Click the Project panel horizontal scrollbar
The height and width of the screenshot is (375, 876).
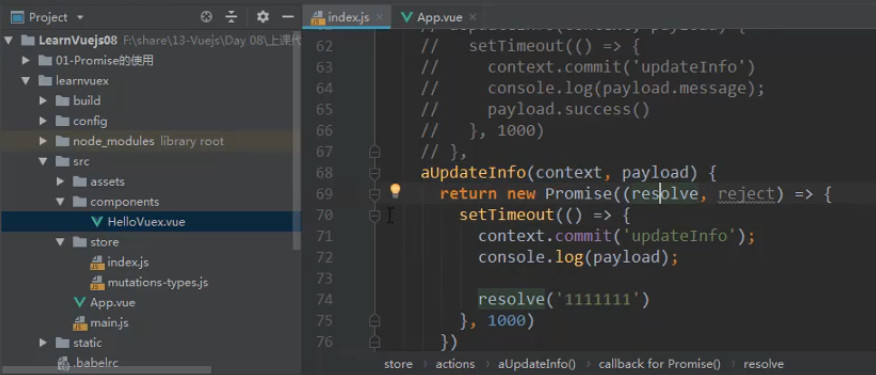coord(106,370)
